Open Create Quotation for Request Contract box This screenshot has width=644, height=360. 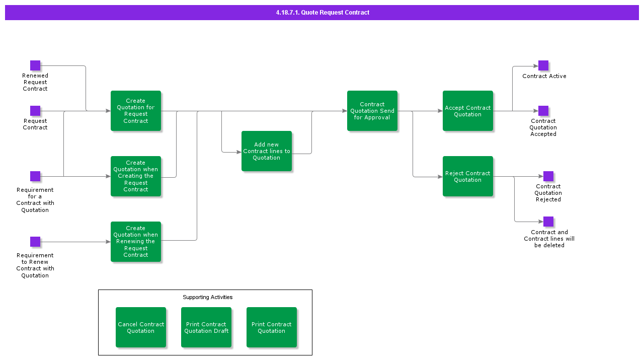136,111
